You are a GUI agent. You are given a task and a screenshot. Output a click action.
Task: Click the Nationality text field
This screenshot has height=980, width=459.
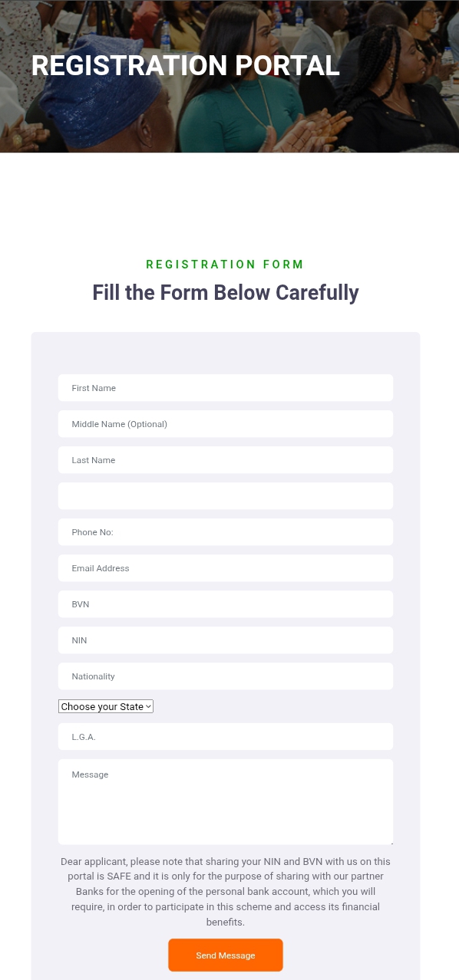point(226,676)
